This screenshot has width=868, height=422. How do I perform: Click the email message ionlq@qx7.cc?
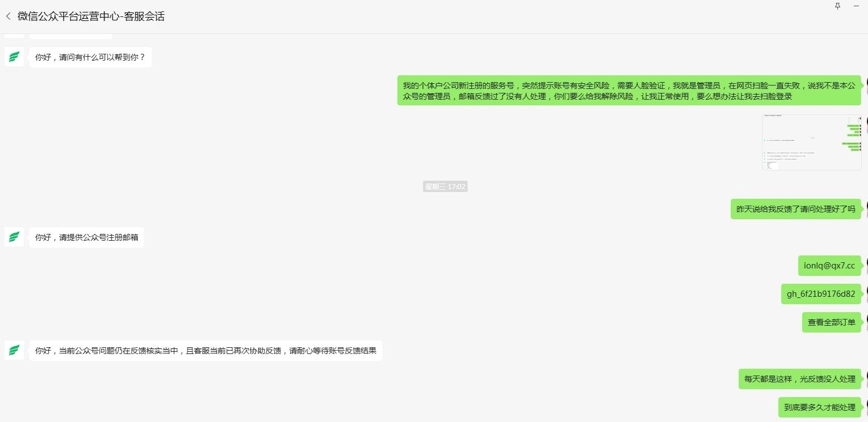(829, 265)
